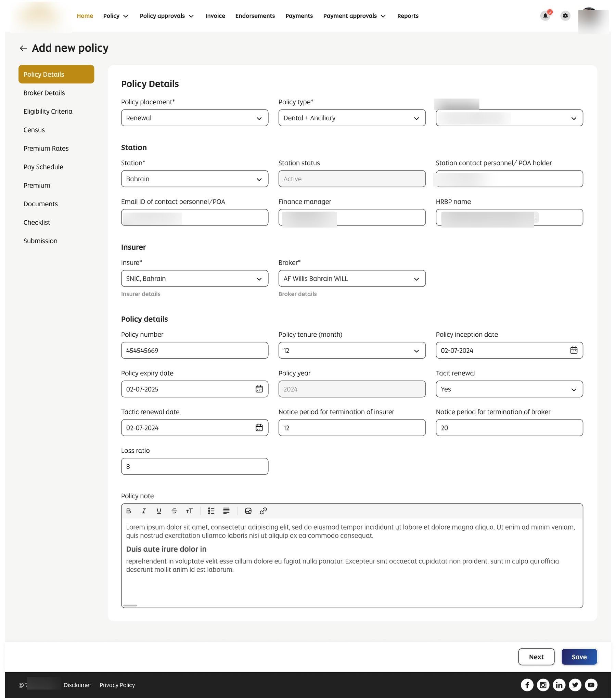Toggle underline in Policy note editor
This screenshot has height=698, width=616.
tap(159, 511)
